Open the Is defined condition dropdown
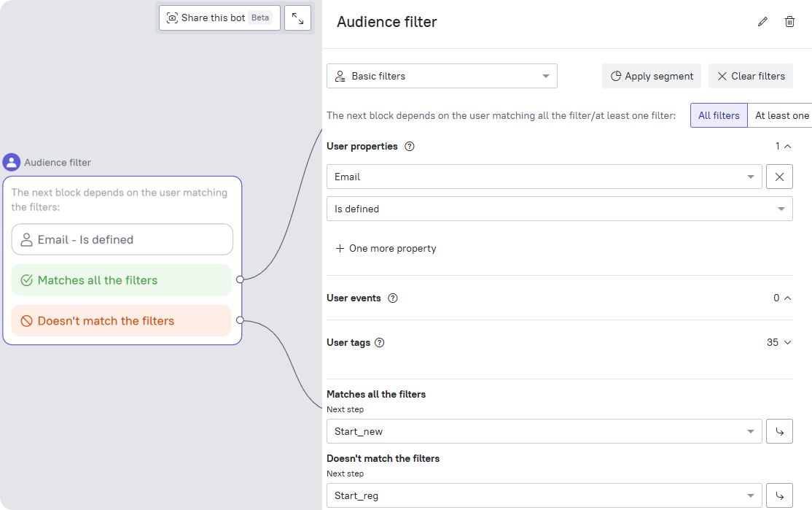 point(559,209)
